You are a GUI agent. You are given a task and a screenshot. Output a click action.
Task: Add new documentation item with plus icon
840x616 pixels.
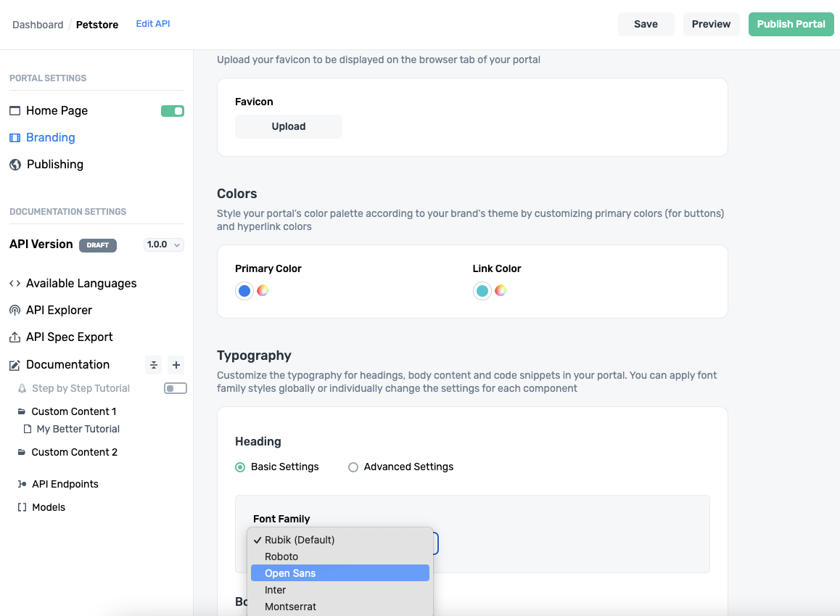click(x=176, y=365)
